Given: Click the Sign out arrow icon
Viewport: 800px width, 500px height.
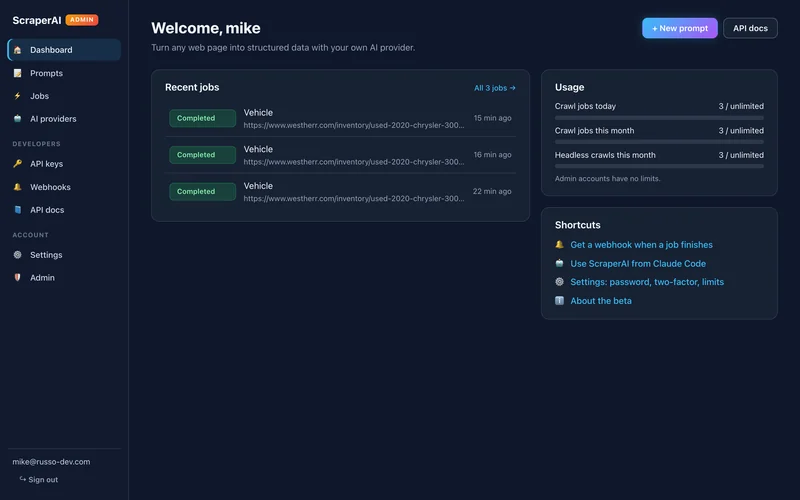Looking at the screenshot, I should [22, 479].
